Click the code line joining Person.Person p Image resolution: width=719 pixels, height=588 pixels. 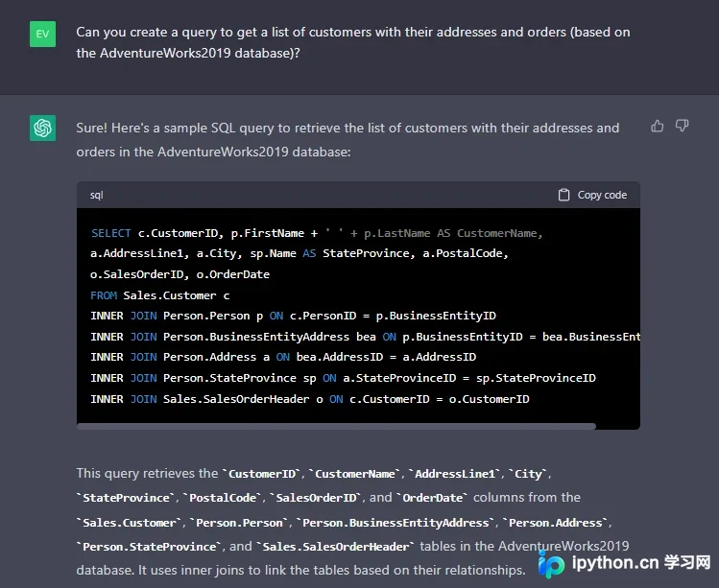tap(293, 316)
